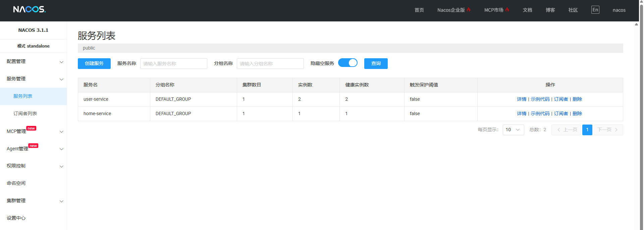The width and height of the screenshot is (644, 230).
Task: Open Nacos企业版 link with the flame icon
Action: (453, 10)
